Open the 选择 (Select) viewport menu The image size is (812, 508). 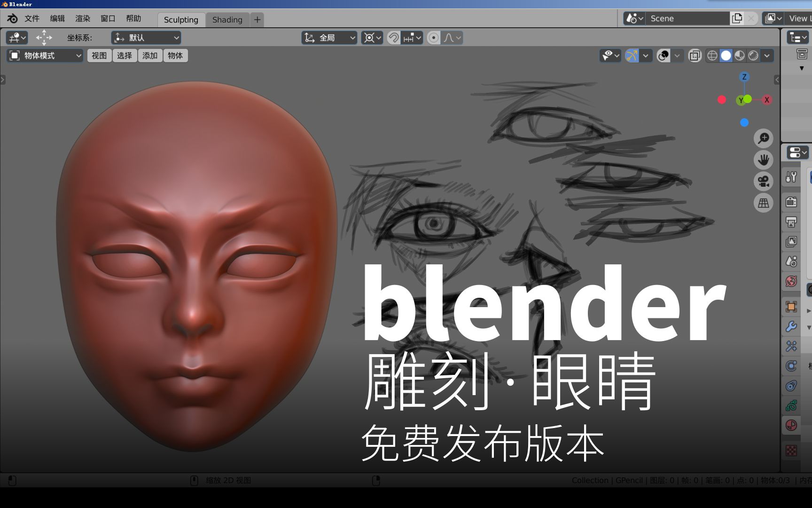pyautogui.click(x=125, y=56)
